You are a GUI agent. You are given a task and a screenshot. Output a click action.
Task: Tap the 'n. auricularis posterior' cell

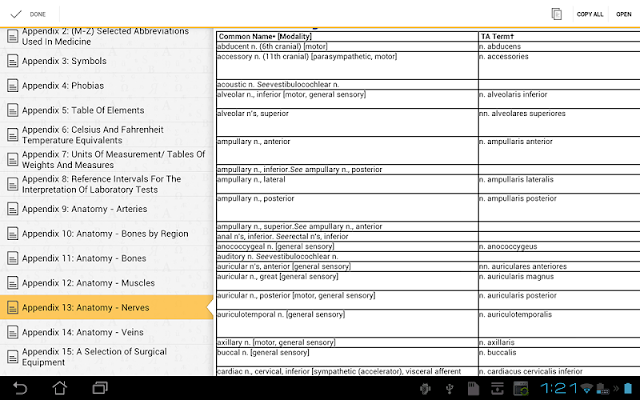pyautogui.click(x=559, y=300)
